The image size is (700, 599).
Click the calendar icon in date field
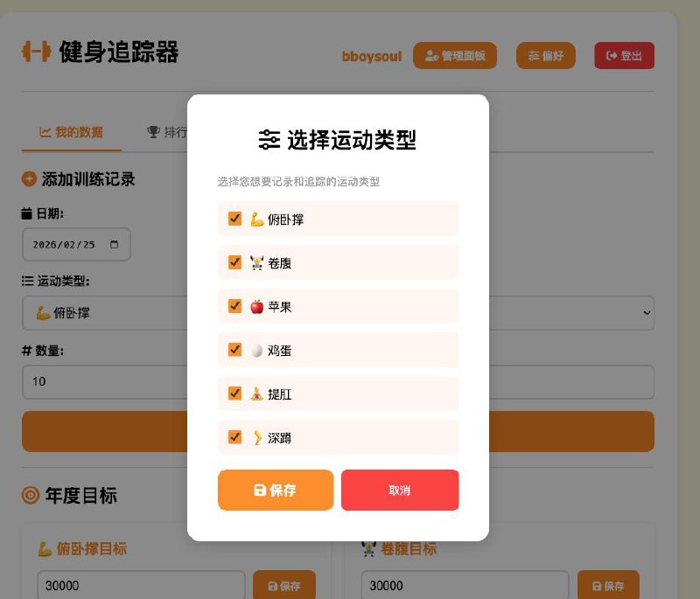[115, 244]
